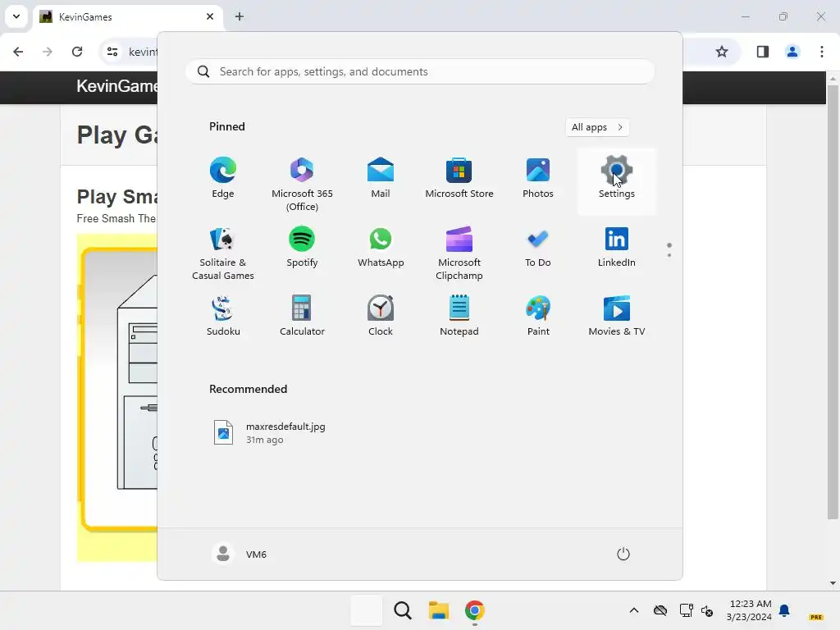Close the KevinGames tab
The height and width of the screenshot is (630, 840).
coord(210,16)
